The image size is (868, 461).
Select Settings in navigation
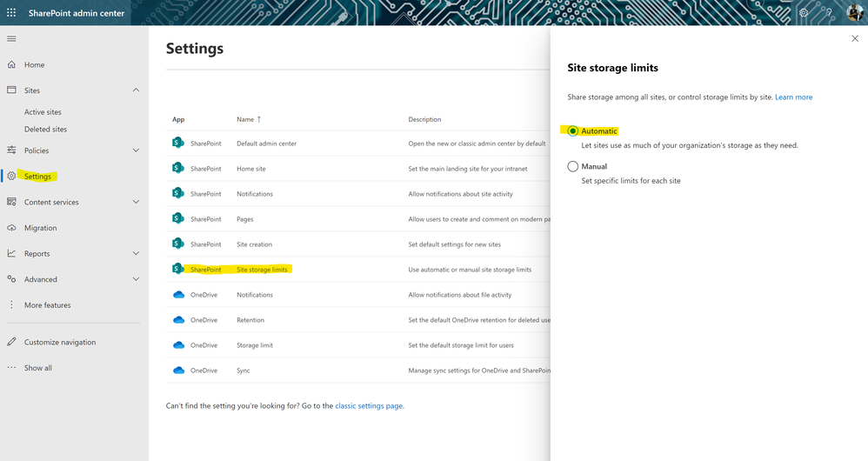[x=37, y=176]
